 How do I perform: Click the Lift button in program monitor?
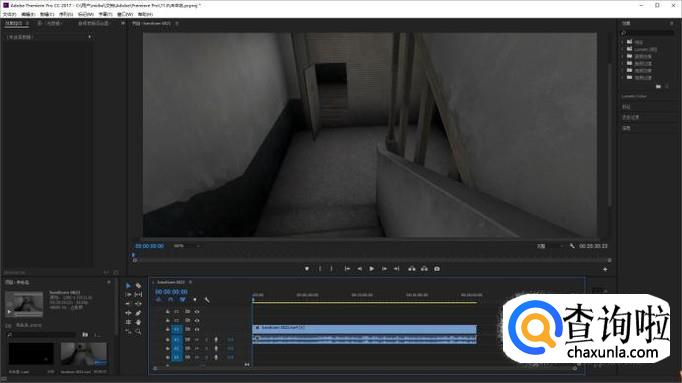click(411, 269)
